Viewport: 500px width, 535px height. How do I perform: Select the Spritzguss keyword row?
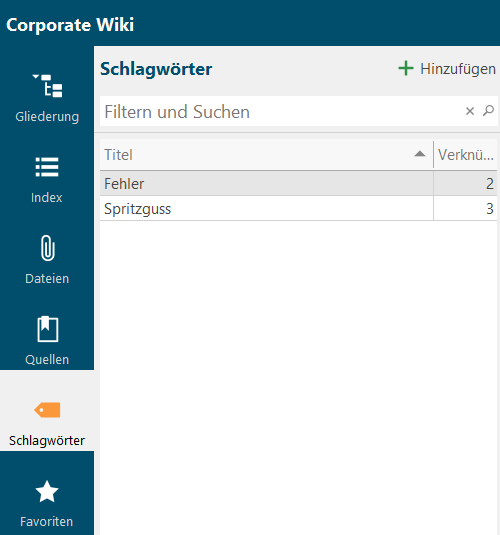pos(298,209)
